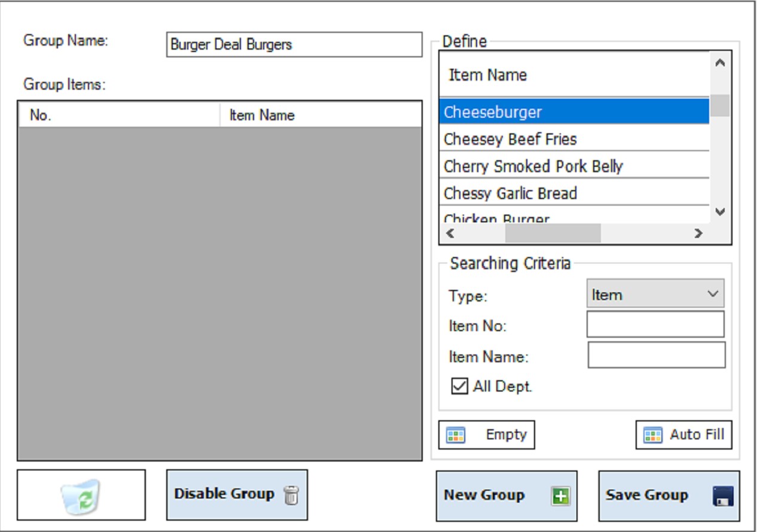Select Chessy Garlic Bread item

pos(573,194)
